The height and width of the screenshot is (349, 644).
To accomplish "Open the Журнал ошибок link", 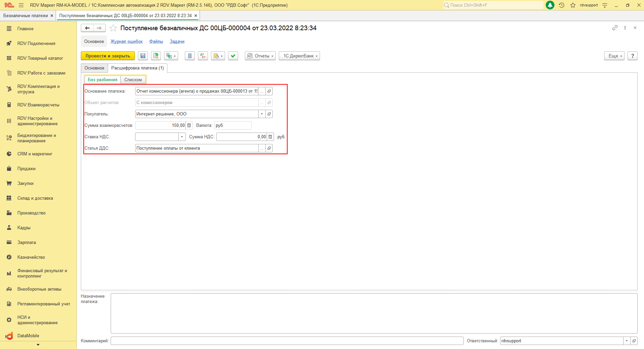I will coord(126,42).
